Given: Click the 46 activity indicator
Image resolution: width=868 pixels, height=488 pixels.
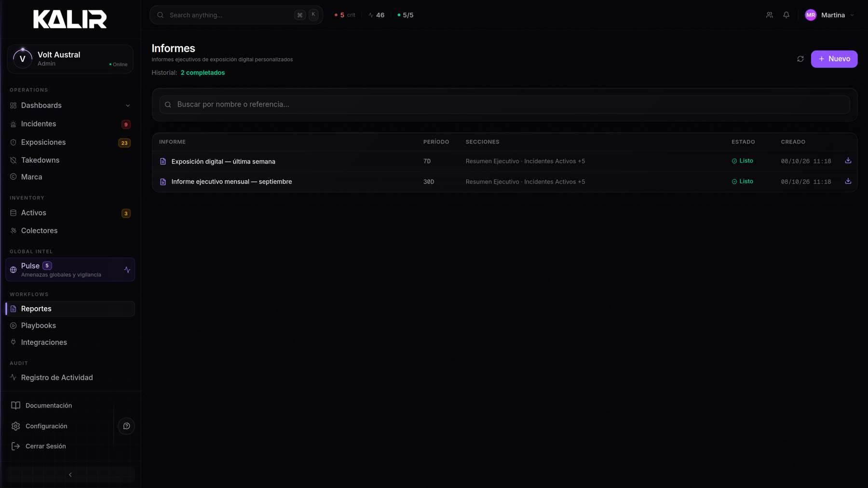Looking at the screenshot, I should tap(376, 15).
